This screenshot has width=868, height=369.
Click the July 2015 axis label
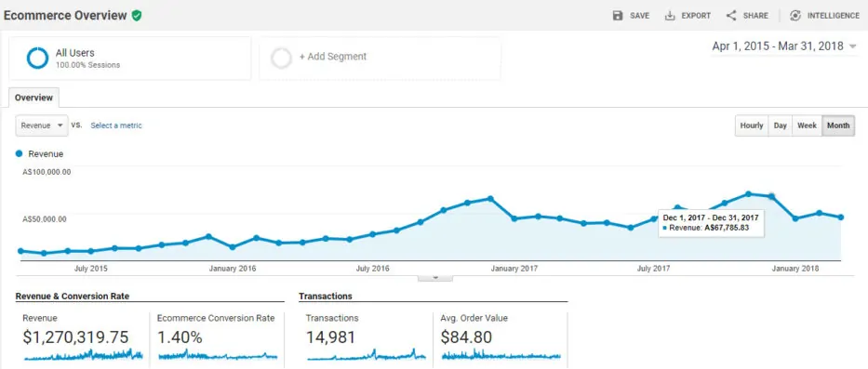[x=91, y=269]
